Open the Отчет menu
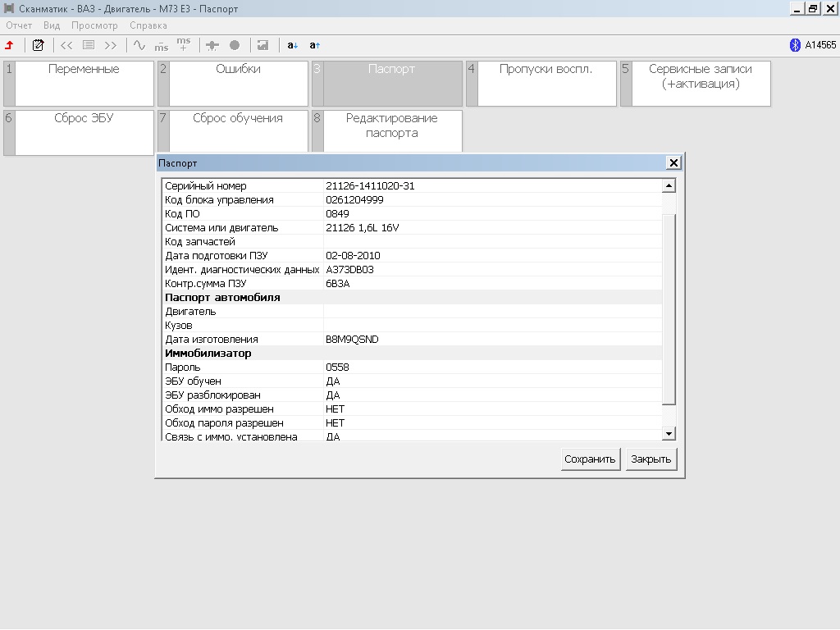The height and width of the screenshot is (630, 840). 19,25
